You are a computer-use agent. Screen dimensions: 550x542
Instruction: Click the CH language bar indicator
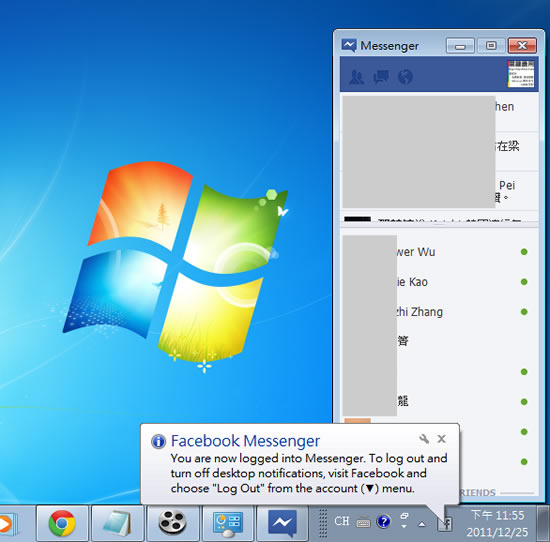[342, 521]
